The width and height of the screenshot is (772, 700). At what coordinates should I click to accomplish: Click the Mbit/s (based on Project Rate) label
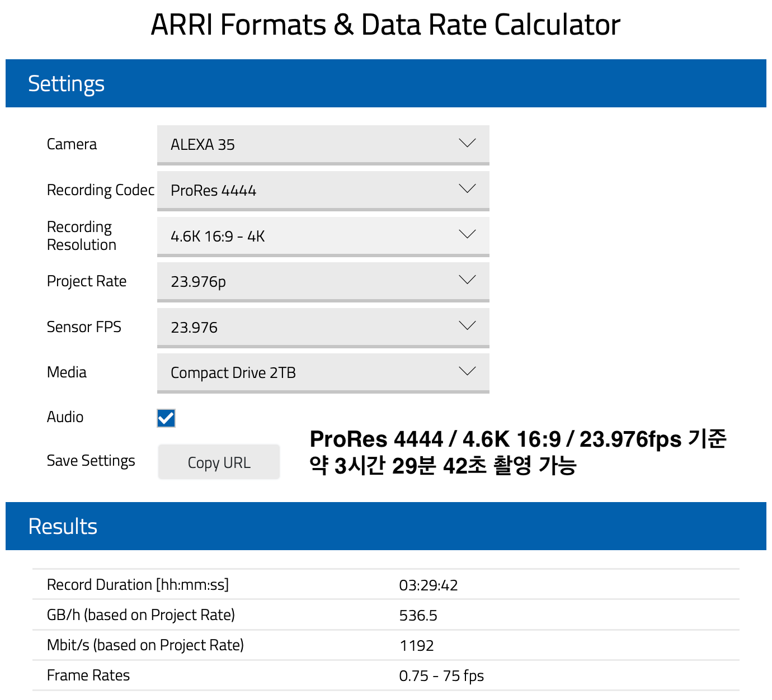click(x=145, y=645)
